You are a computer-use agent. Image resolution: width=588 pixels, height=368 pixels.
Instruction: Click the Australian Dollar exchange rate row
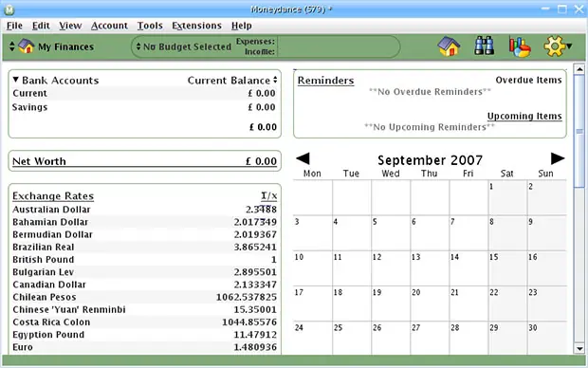[144, 210]
